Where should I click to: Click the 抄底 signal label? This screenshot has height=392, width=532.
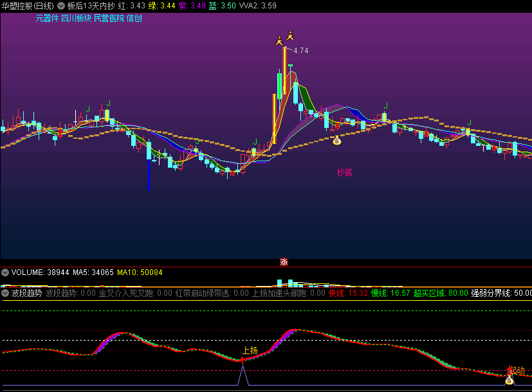pyautogui.click(x=344, y=172)
